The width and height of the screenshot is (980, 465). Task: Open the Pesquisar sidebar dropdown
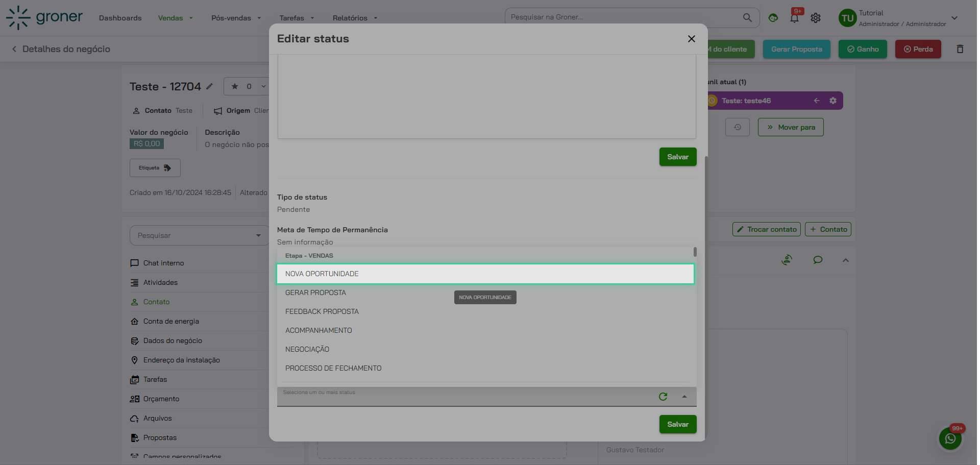coord(199,235)
